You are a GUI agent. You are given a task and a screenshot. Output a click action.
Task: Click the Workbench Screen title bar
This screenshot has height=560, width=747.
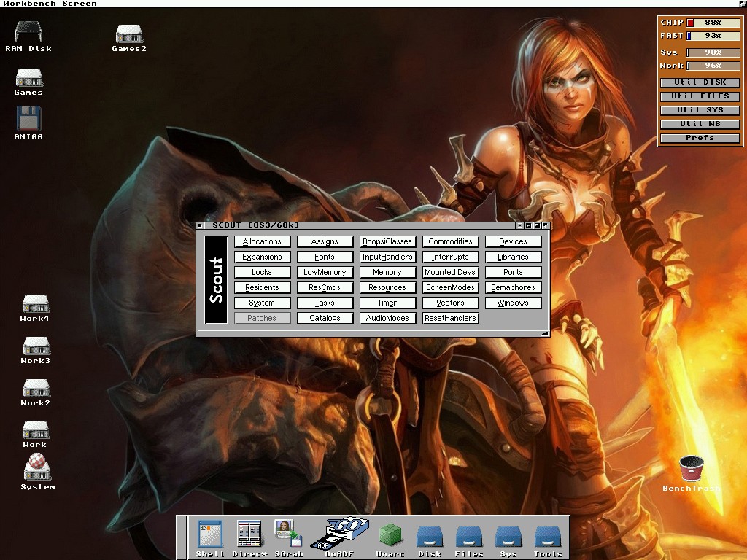coord(370,4)
